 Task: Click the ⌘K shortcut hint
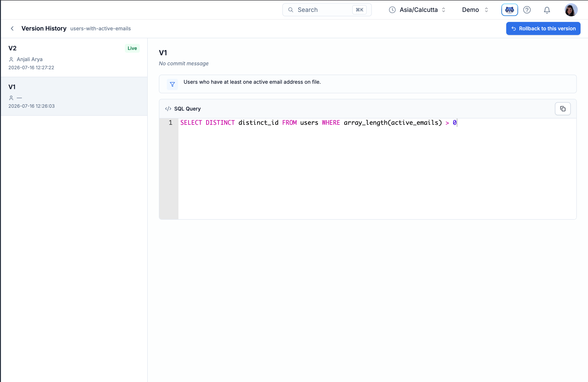[x=359, y=10]
